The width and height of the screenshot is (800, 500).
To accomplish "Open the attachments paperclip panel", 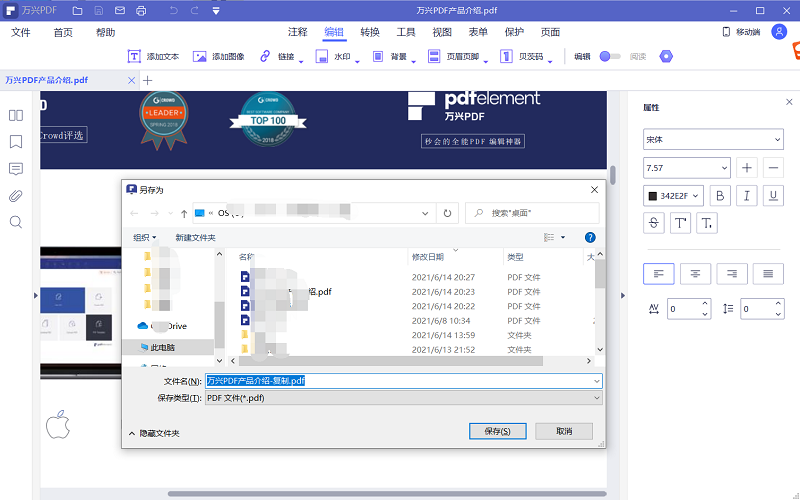I will [16, 195].
